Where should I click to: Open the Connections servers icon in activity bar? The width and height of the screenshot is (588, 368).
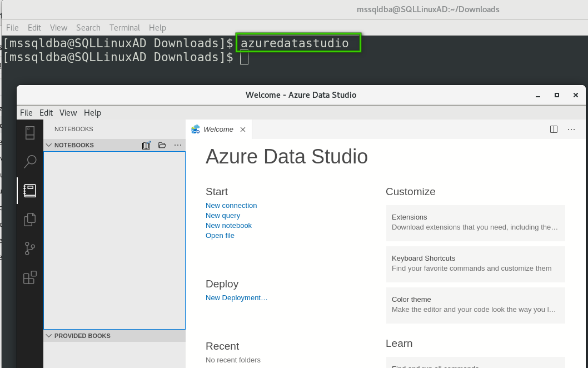tap(30, 133)
